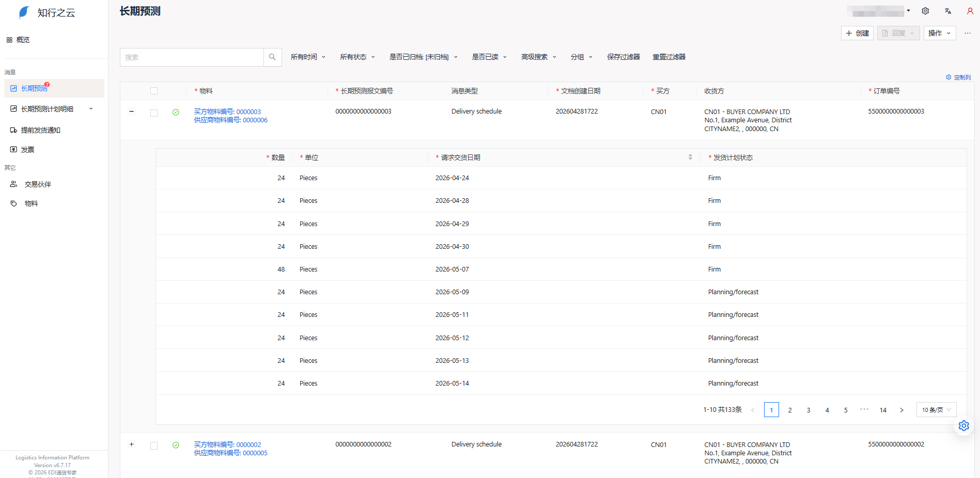
Task: Focus the 搜索 input field
Action: 192,57
